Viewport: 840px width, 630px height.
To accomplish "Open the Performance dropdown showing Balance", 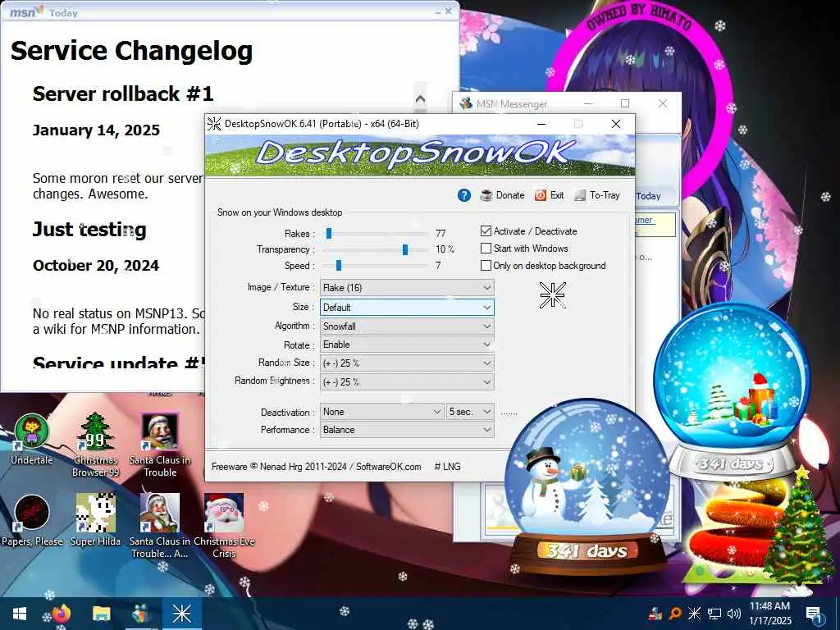I will 407,430.
